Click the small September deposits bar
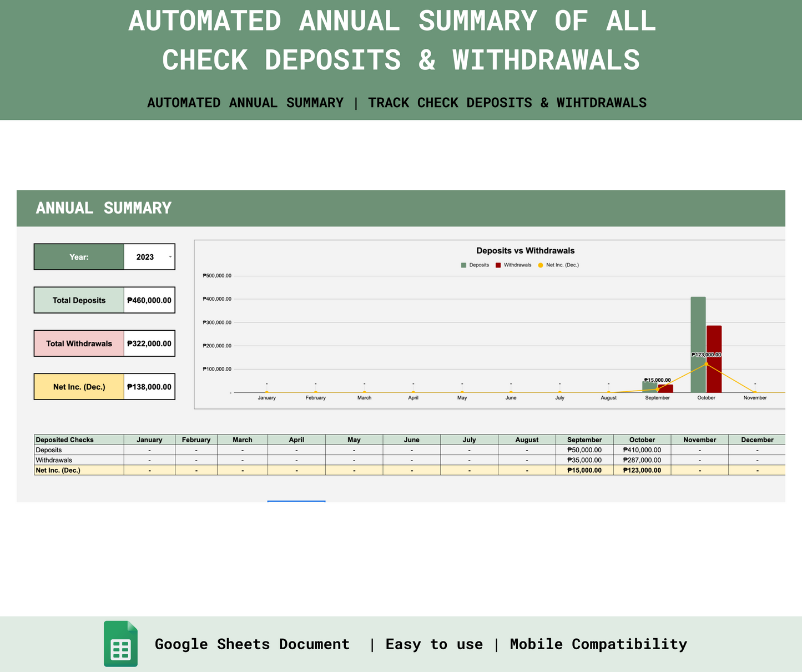 point(649,387)
